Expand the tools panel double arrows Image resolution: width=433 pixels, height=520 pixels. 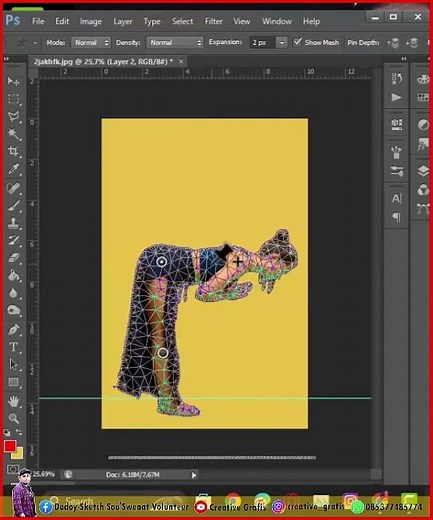(x=6, y=59)
